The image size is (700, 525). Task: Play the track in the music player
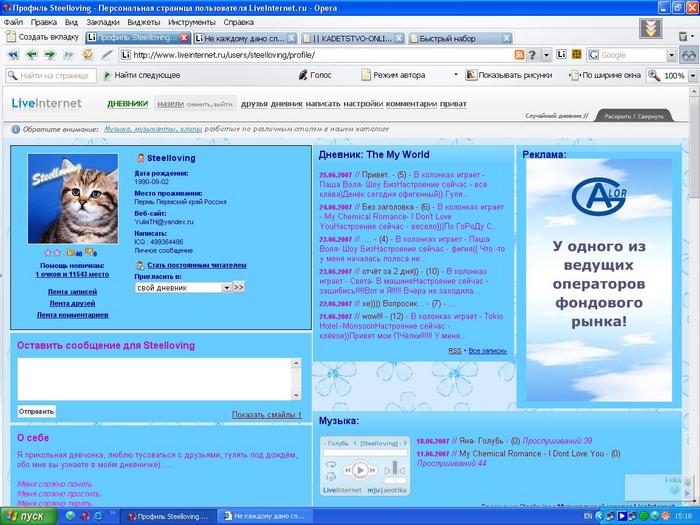360,470
